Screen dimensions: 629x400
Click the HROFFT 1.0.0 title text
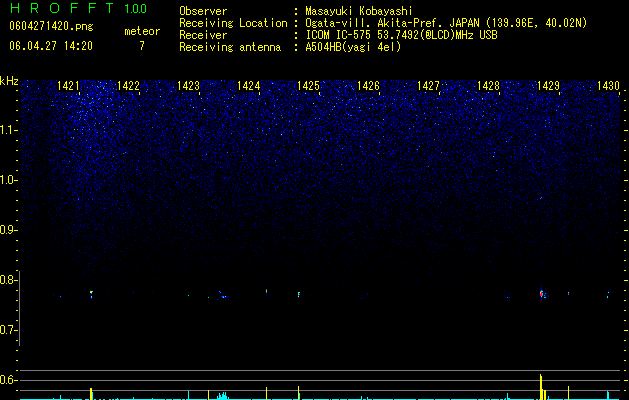79,8
